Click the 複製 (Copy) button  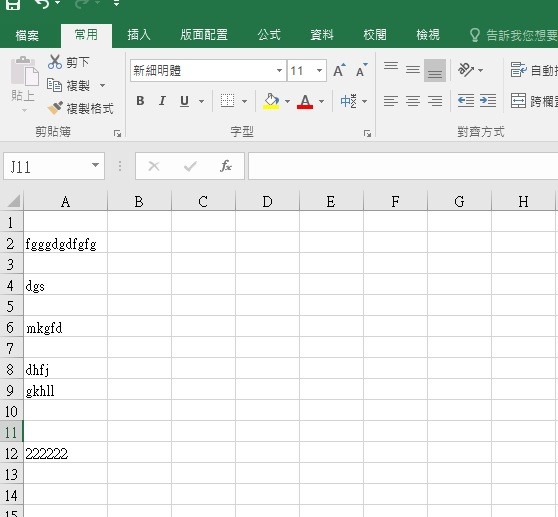coord(69,85)
